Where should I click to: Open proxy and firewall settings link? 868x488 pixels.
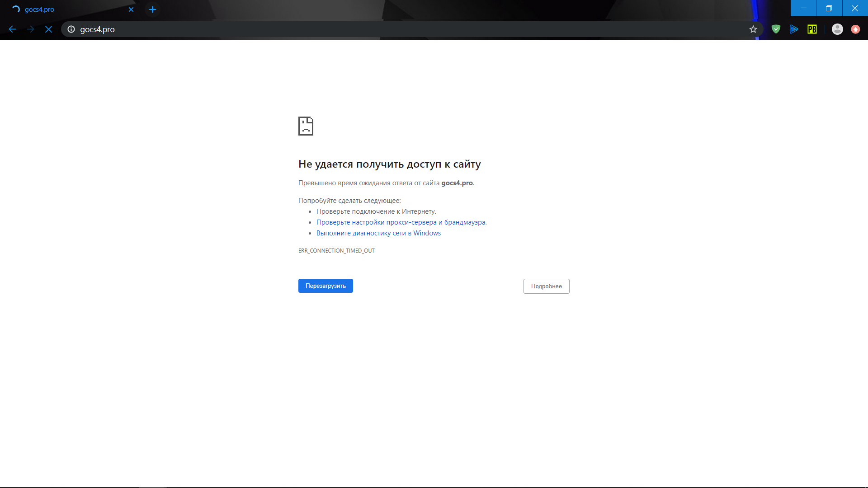[x=401, y=222]
